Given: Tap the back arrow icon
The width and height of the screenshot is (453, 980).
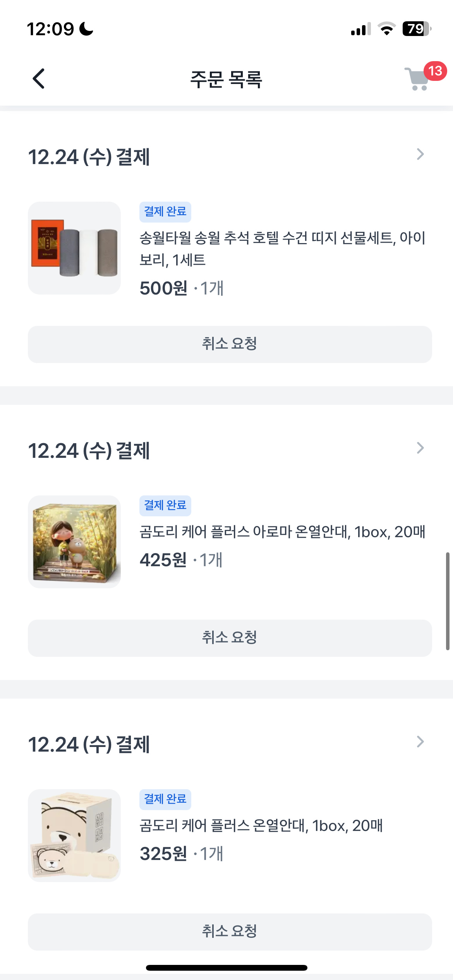Looking at the screenshot, I should point(38,79).
